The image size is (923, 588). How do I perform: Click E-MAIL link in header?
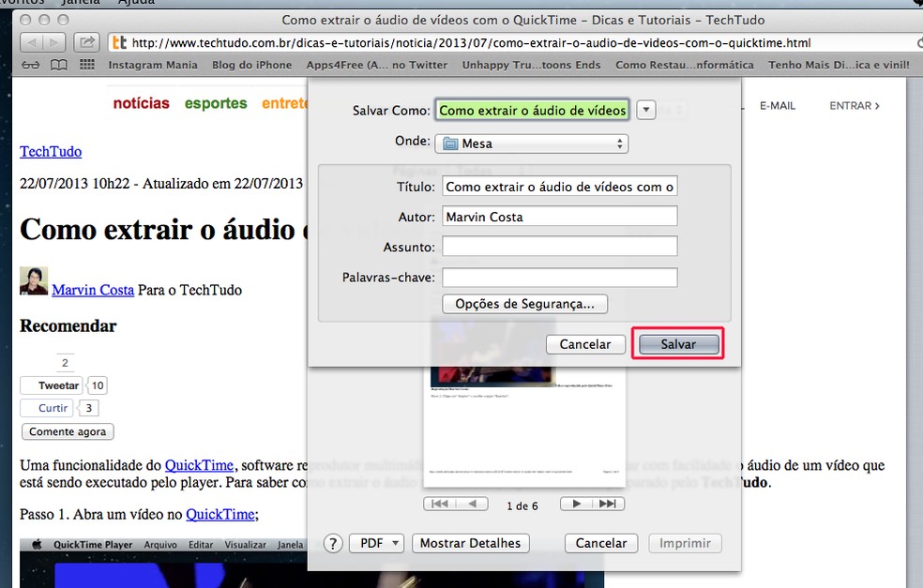click(778, 106)
